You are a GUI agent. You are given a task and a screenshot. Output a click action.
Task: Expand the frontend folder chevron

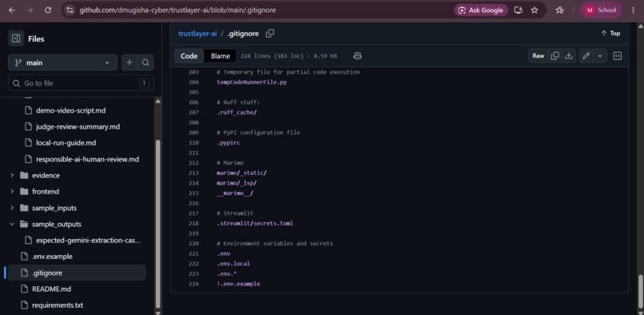pyautogui.click(x=12, y=192)
